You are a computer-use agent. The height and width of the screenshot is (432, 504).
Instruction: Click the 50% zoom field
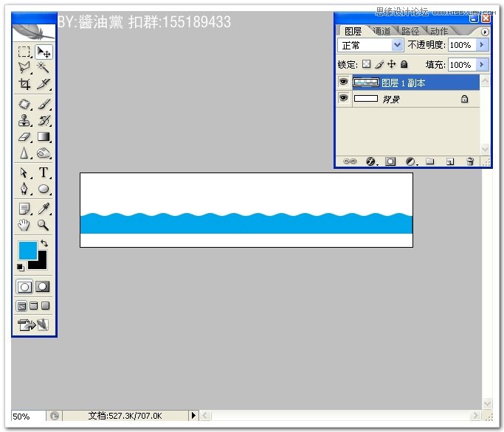[28, 417]
